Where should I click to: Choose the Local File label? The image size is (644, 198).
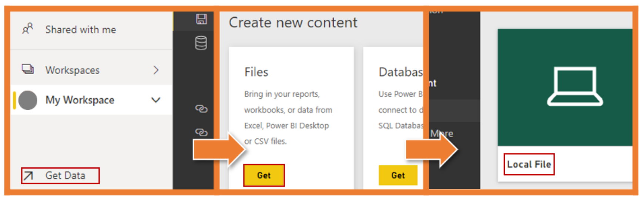click(529, 164)
